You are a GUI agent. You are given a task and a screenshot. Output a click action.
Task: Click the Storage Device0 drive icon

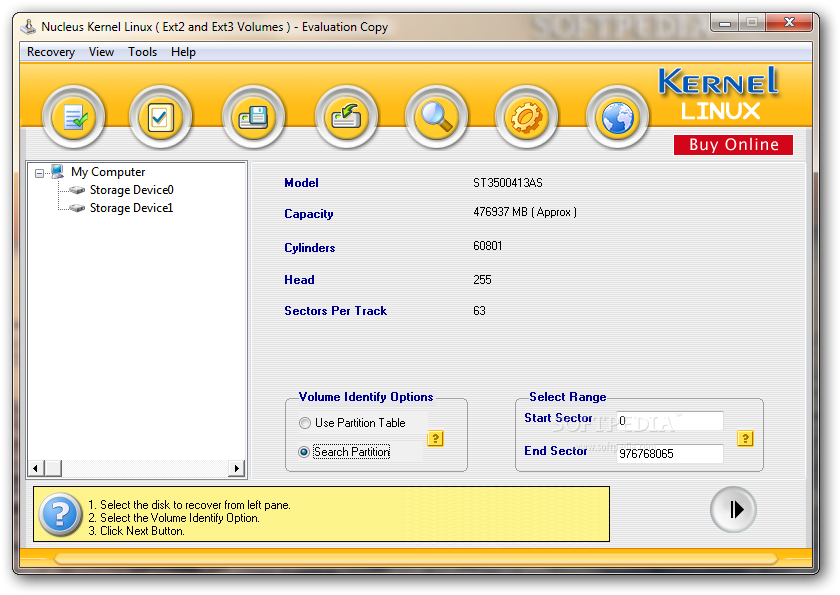coord(77,190)
